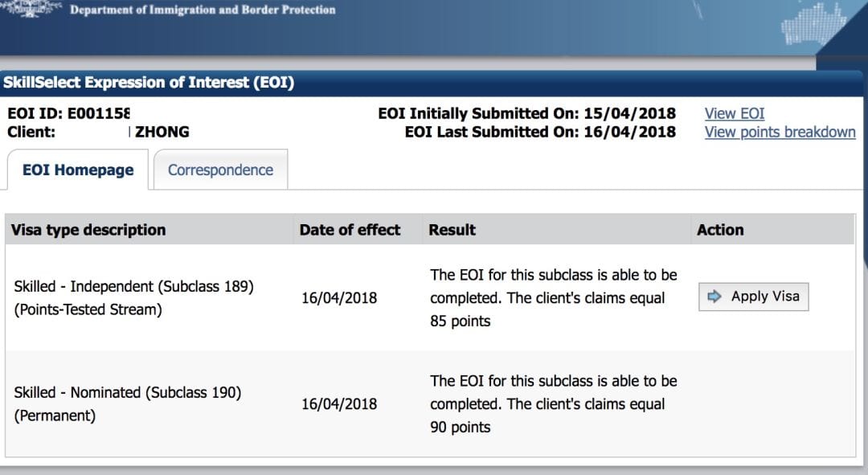Select the Skilled - Nominated (Subclass 190) row

click(430, 404)
